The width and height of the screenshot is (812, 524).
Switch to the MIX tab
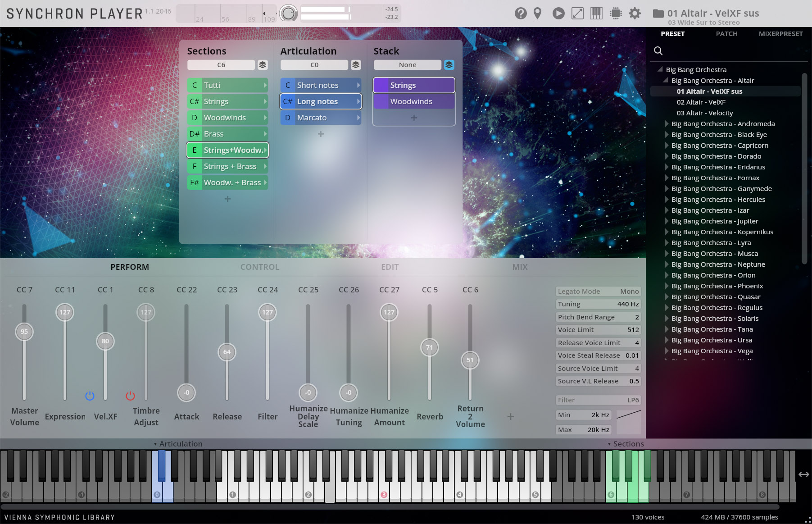520,267
